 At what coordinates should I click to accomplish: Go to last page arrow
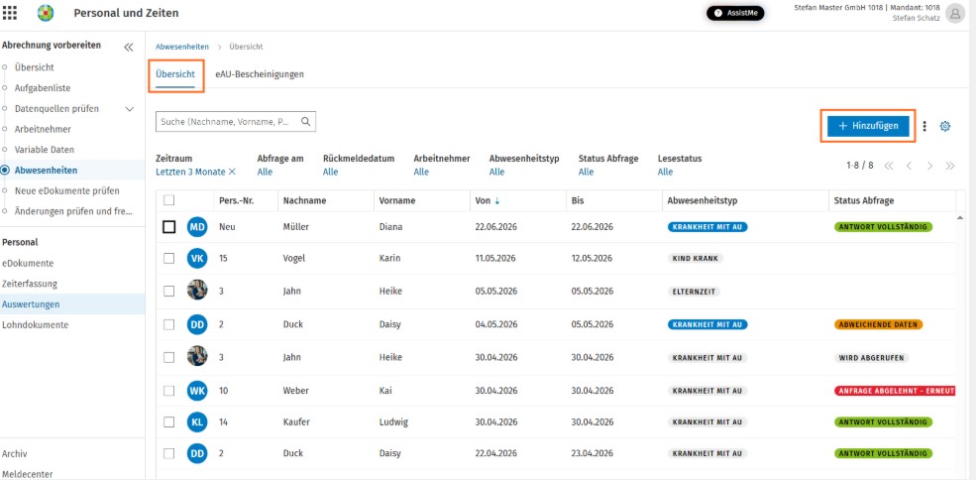pos(950,166)
